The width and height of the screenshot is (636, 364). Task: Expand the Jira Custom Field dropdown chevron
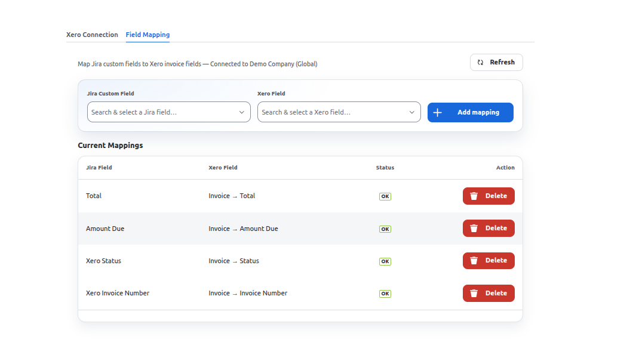242,112
